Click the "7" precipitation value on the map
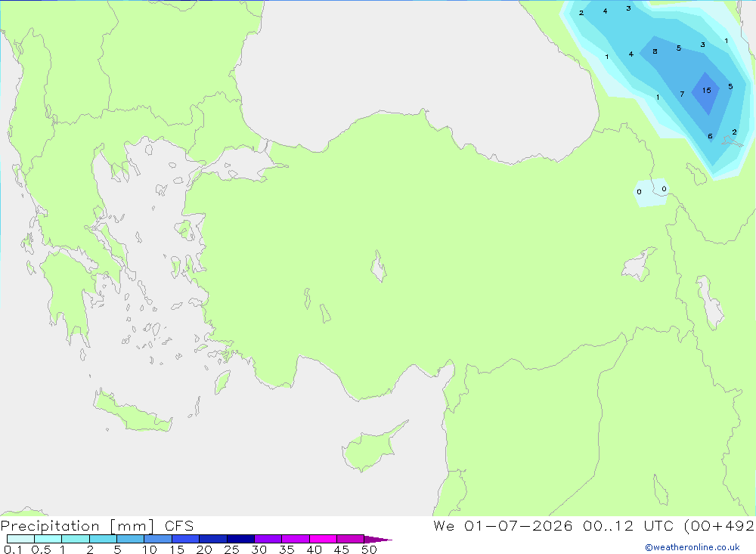The height and width of the screenshot is (554, 756). (682, 94)
